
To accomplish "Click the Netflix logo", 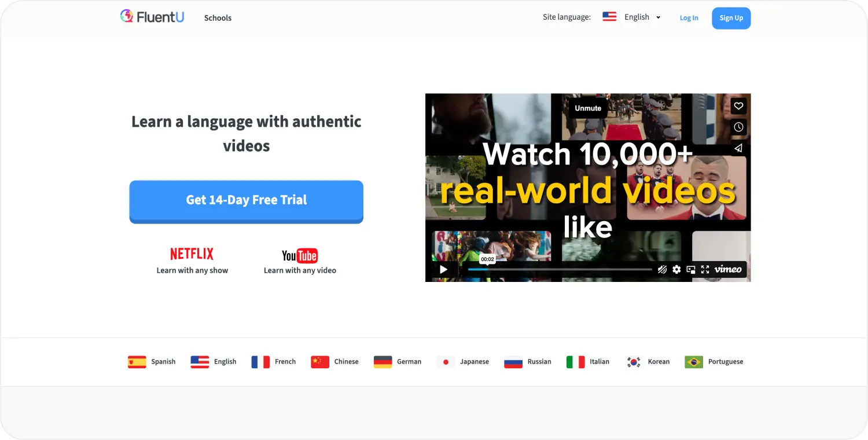I will (x=192, y=254).
